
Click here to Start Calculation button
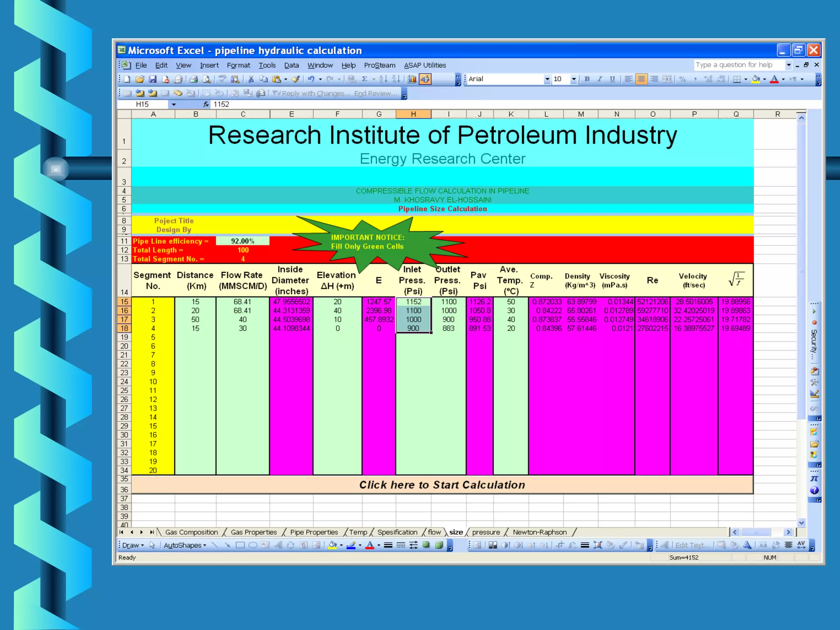pos(442,485)
